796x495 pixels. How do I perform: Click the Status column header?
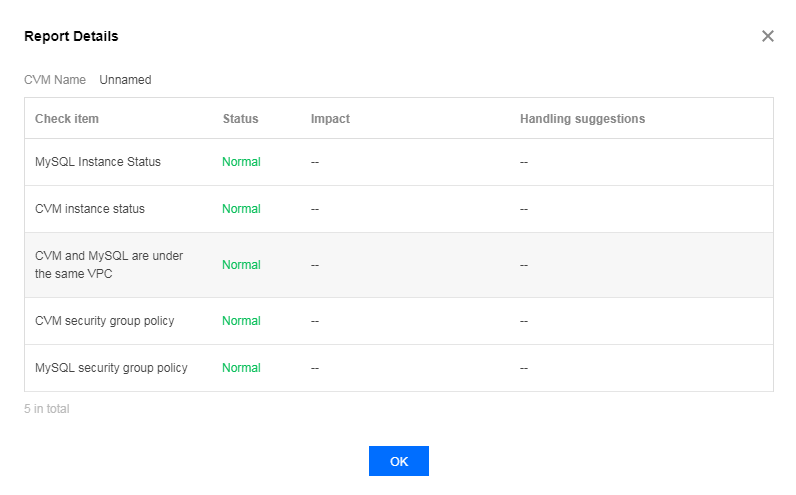(240, 119)
